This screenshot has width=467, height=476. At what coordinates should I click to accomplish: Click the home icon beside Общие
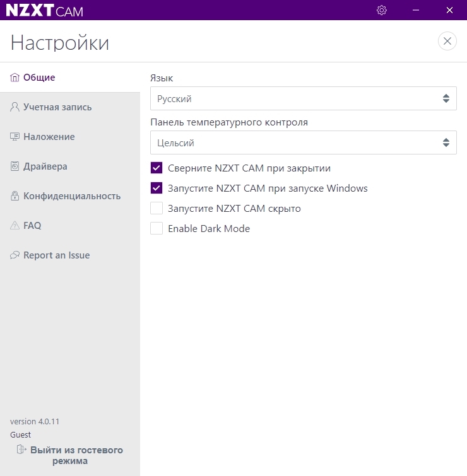click(15, 78)
